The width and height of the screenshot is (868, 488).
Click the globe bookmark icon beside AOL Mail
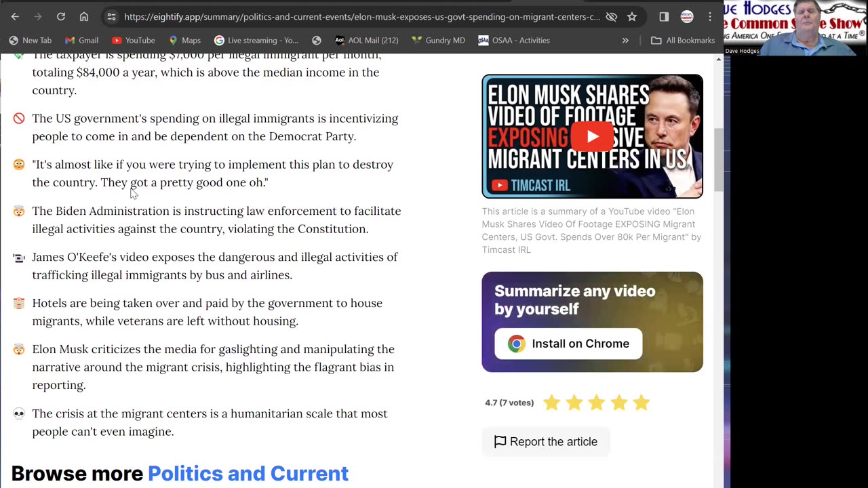[x=316, y=40]
